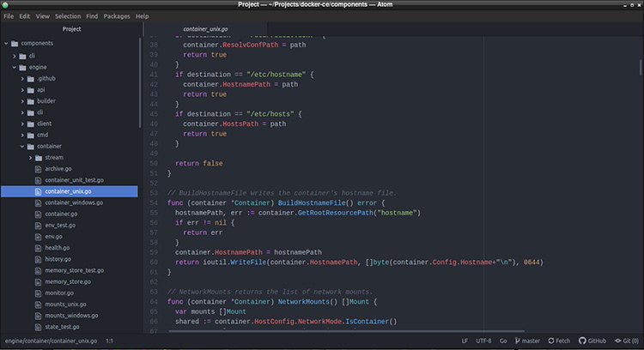Expand the .github folder chevron
The image size is (644, 350).
pos(22,78)
